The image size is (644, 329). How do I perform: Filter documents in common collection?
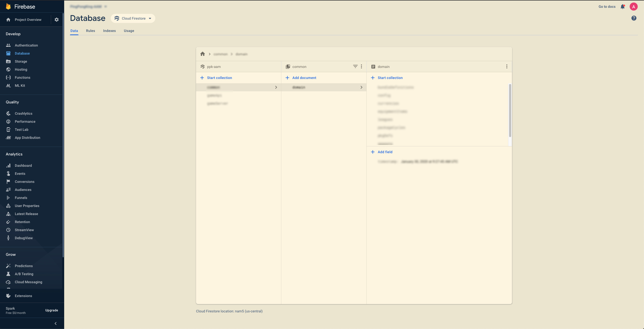pyautogui.click(x=355, y=66)
